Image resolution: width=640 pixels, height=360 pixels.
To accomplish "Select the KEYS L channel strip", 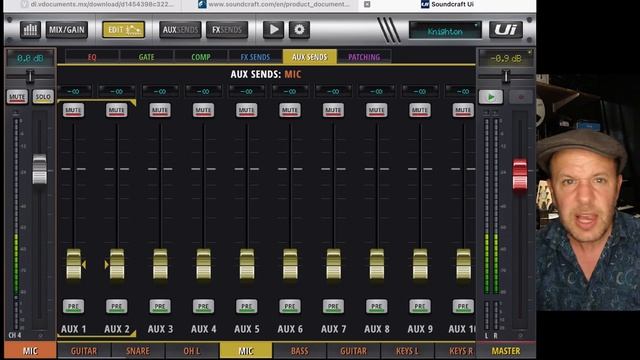I will [x=407, y=351].
